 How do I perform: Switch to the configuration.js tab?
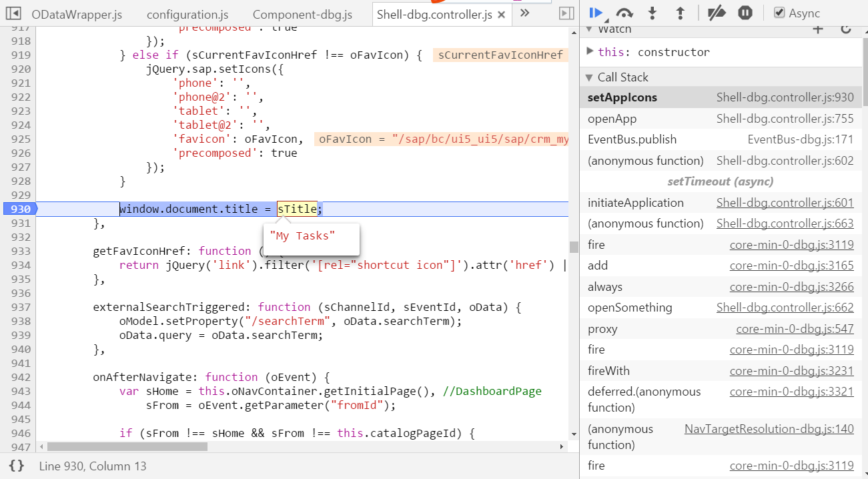pyautogui.click(x=187, y=14)
